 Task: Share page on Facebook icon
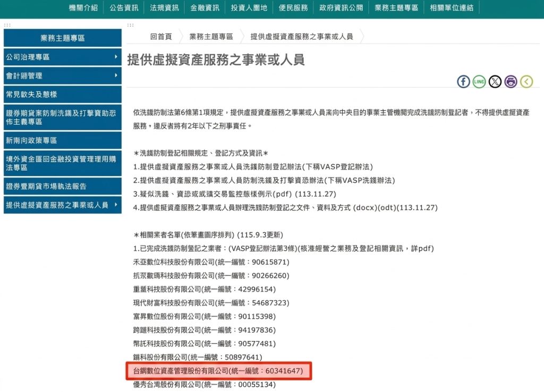463,82
